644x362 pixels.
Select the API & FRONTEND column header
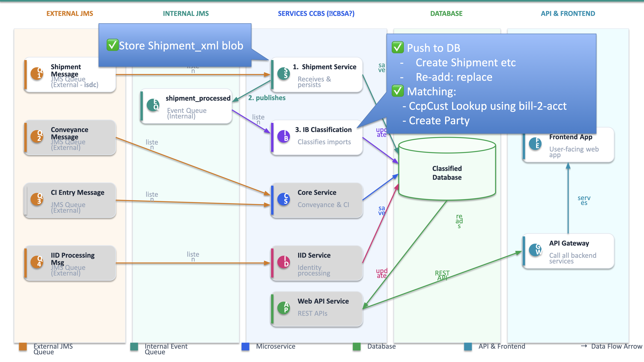(568, 13)
